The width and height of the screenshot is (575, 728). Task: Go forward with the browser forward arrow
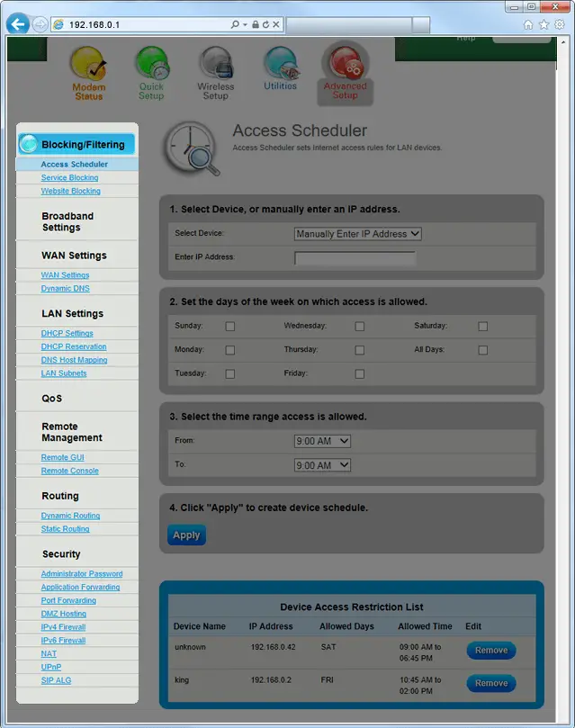tap(40, 24)
